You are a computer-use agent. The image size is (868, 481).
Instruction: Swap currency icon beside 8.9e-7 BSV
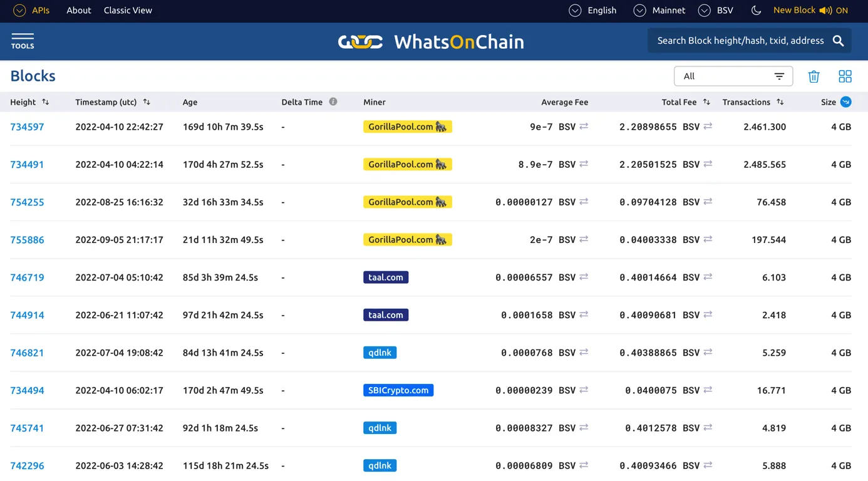point(584,164)
